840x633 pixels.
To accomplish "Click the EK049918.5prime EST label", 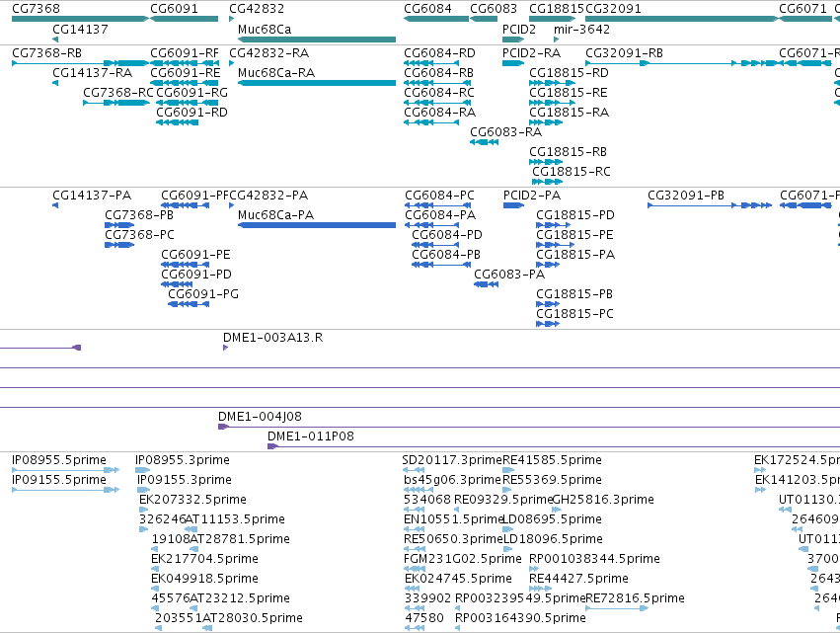I will 204,579.
